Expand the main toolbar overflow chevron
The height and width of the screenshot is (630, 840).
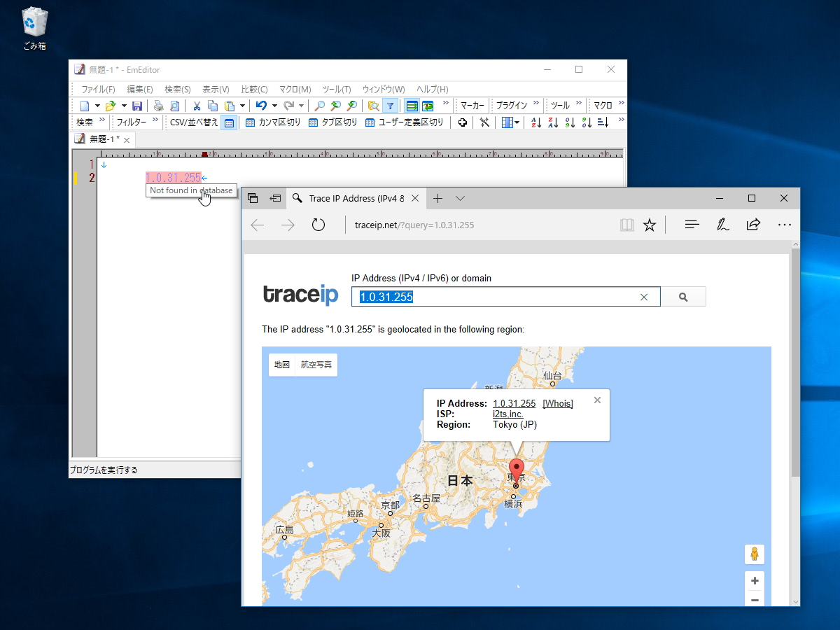(x=445, y=104)
